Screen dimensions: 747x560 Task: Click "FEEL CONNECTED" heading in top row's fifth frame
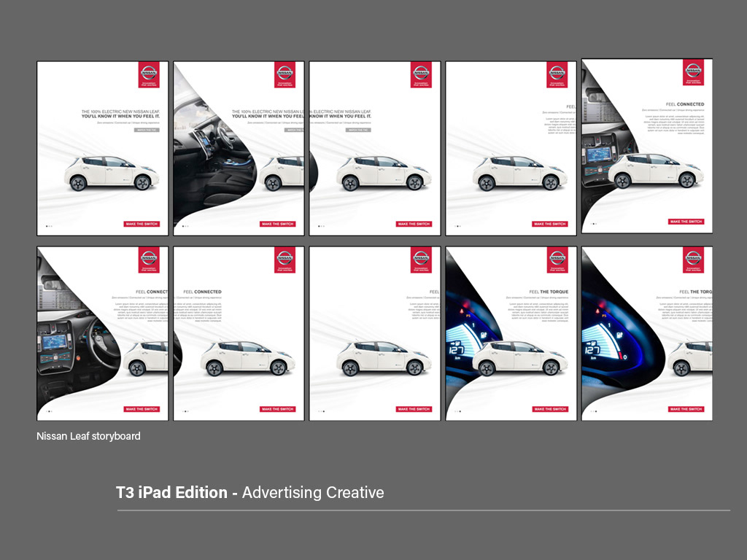click(685, 104)
